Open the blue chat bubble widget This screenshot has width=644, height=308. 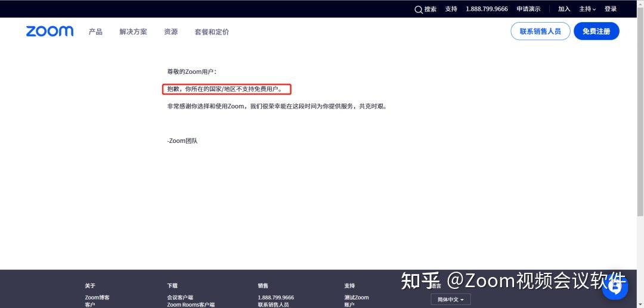click(x=615, y=287)
